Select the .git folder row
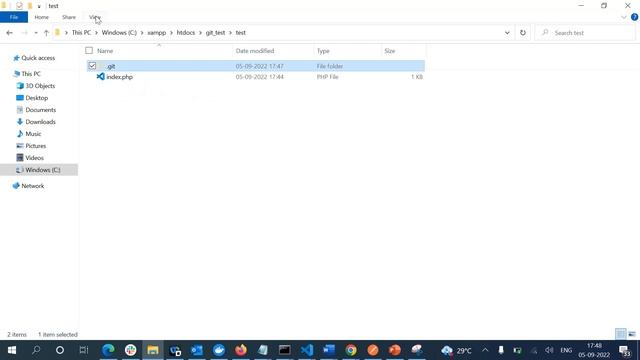 [x=256, y=66]
